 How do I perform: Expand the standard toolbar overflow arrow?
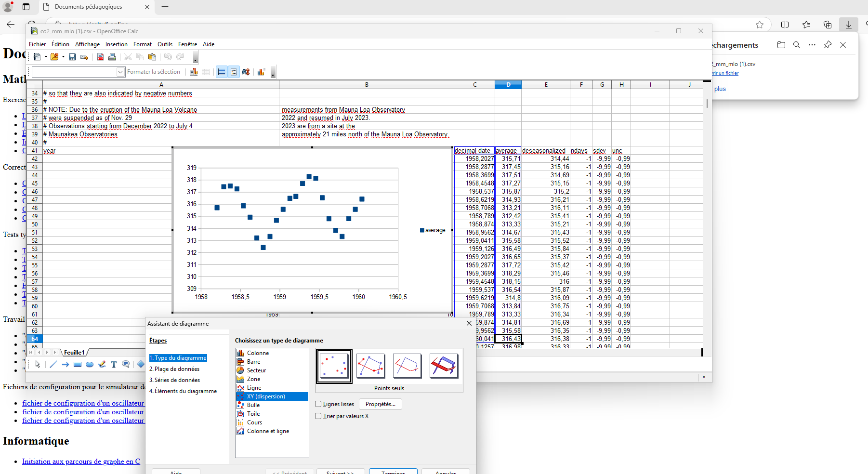(x=195, y=58)
